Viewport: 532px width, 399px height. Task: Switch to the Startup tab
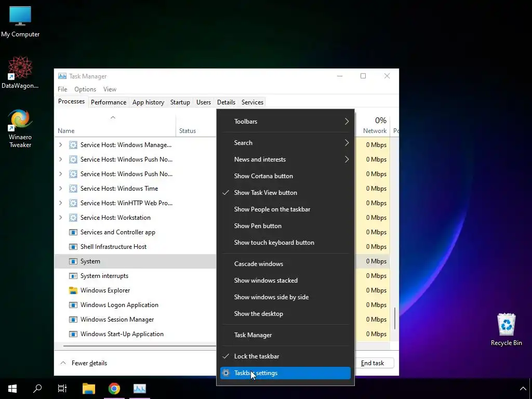[x=180, y=102]
